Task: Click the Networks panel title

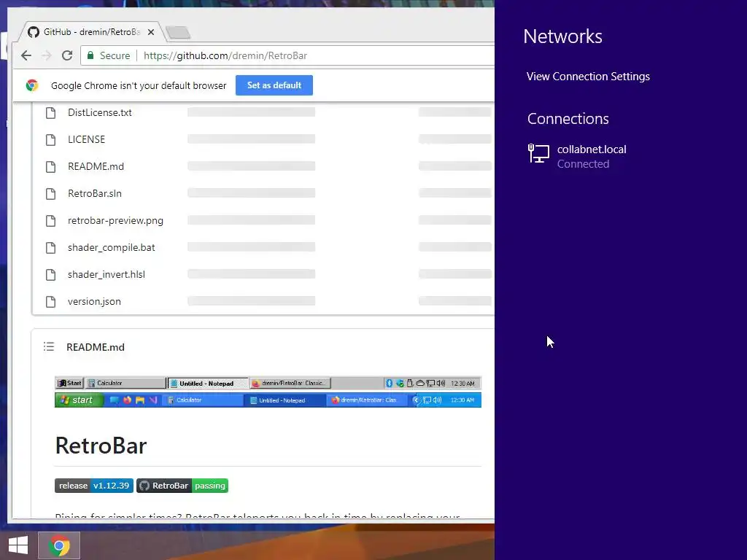Action: (x=562, y=36)
